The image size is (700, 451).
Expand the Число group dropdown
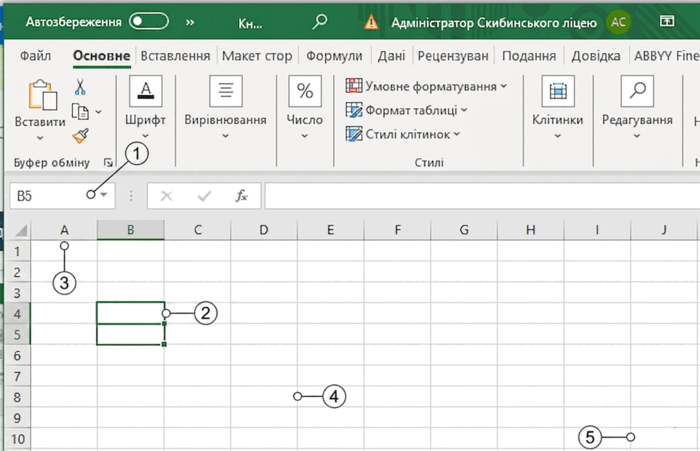(x=304, y=136)
